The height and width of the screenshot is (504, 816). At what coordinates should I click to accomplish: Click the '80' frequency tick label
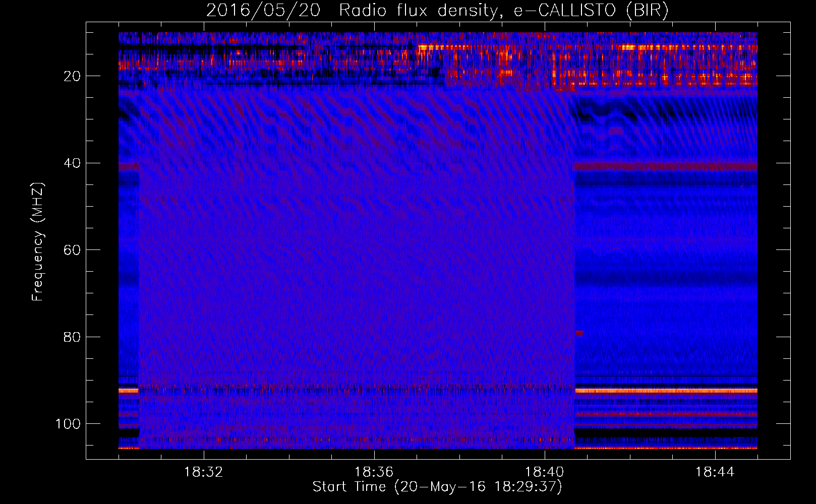click(72, 337)
